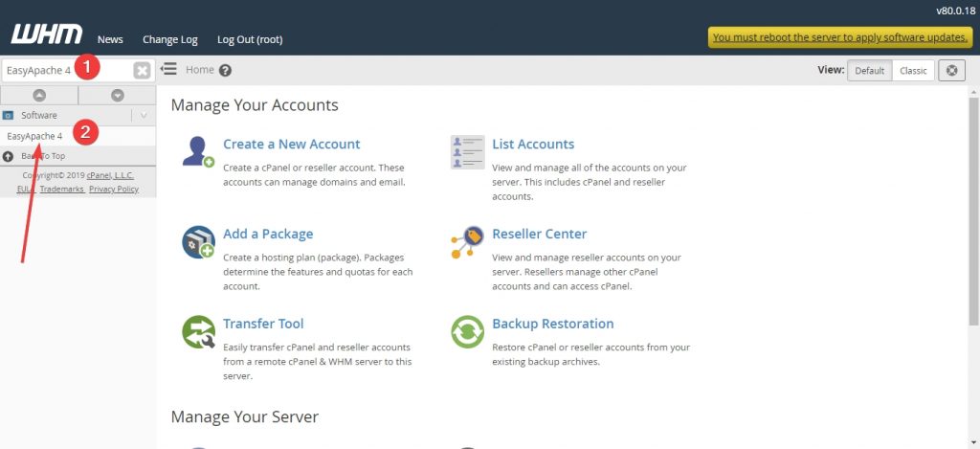
Task: Open Privacy Policy footer link
Action: (114, 189)
